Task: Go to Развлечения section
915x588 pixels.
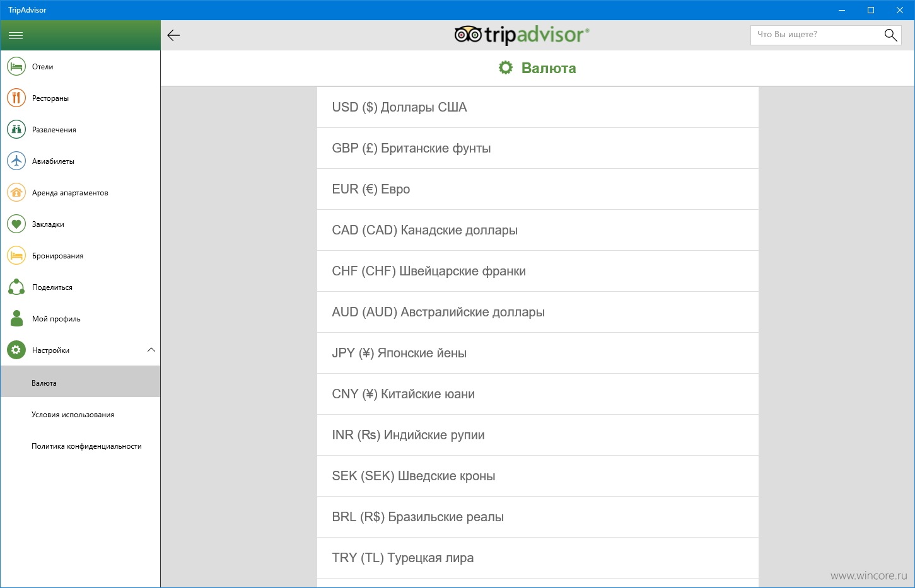Action: (x=80, y=129)
